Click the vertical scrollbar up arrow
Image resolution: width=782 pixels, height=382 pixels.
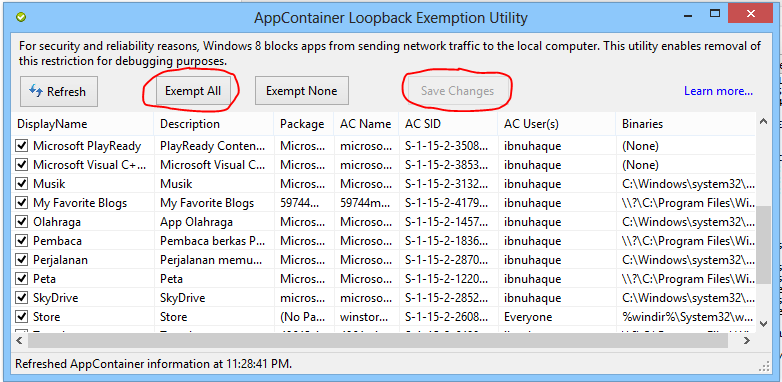[763, 121]
